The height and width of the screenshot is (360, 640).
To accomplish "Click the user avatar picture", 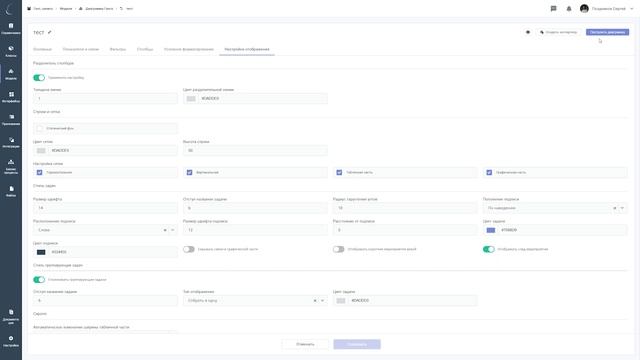I will (584, 9).
